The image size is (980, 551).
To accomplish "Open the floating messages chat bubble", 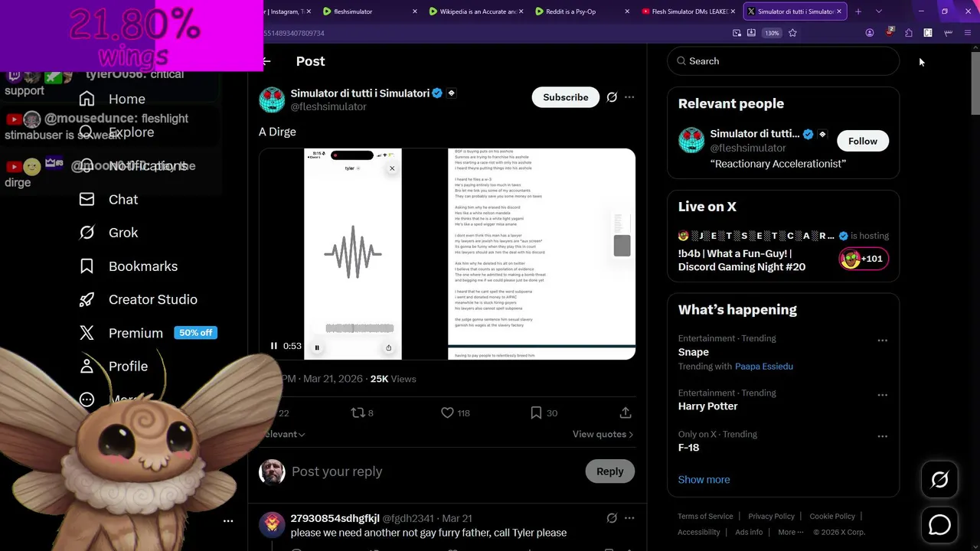I will [x=939, y=525].
